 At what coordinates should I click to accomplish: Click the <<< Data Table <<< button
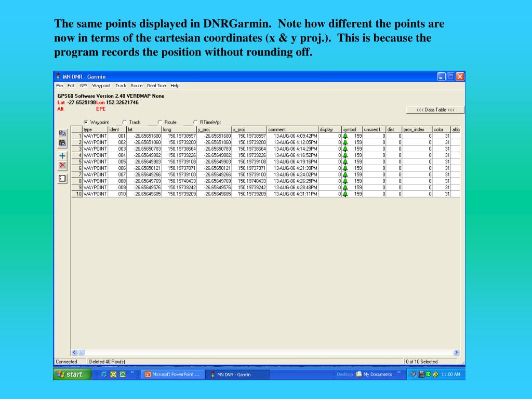click(435, 110)
